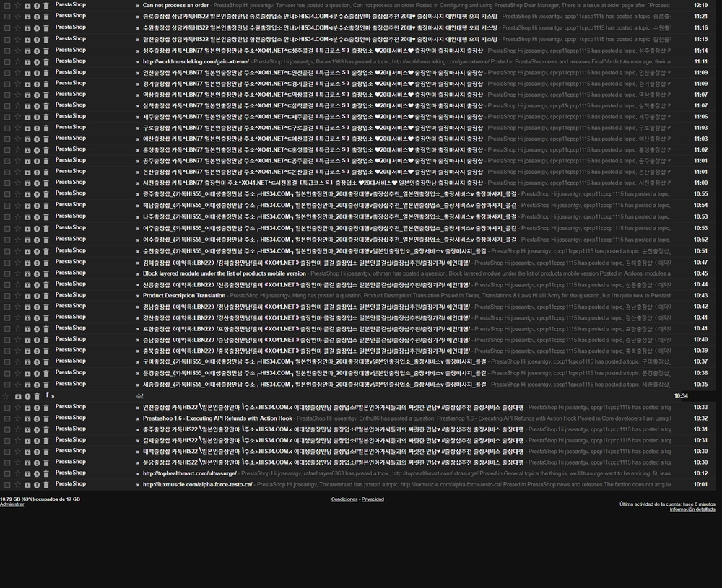Mark tophealthmart.com/ultrasurge email as spam

pos(37,474)
